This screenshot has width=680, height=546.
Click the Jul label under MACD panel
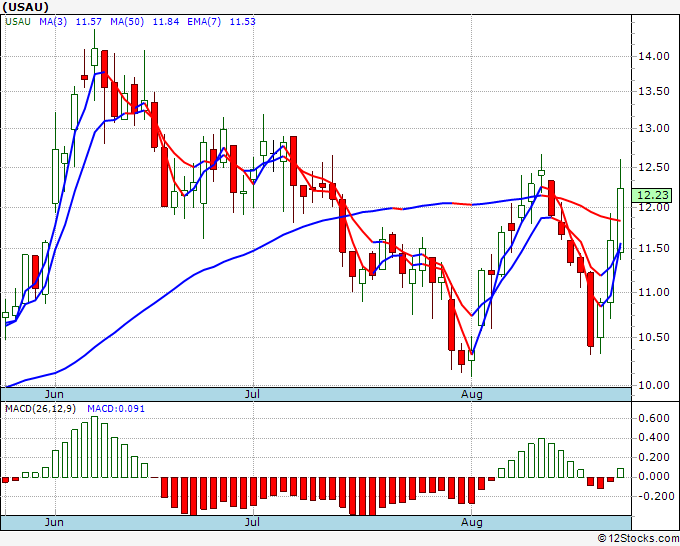(x=252, y=522)
